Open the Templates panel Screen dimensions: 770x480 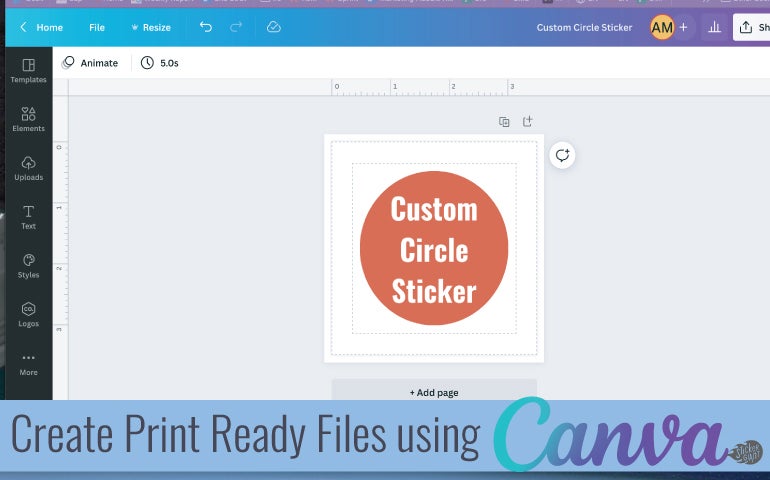28,71
